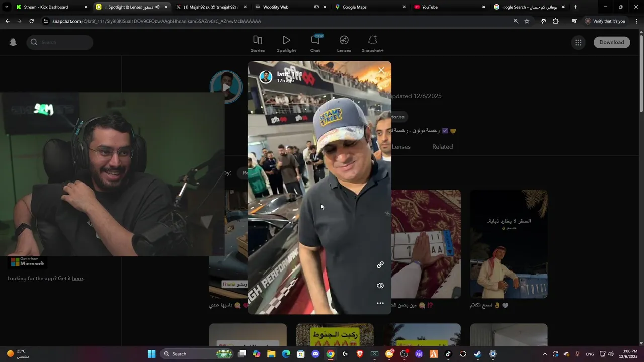Open the taskbar volume control
Screen dimensions: 644x362
pos(611,354)
